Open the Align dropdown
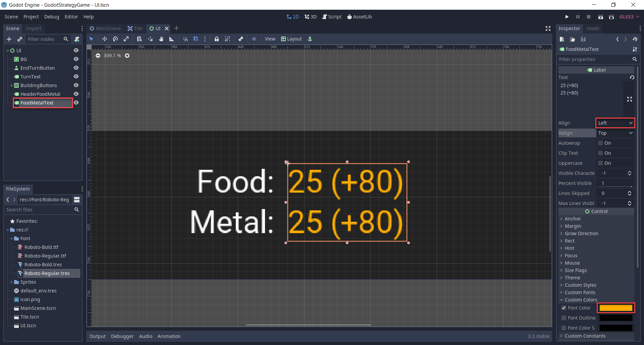Viewport: 644px width, 345px height. coord(615,123)
